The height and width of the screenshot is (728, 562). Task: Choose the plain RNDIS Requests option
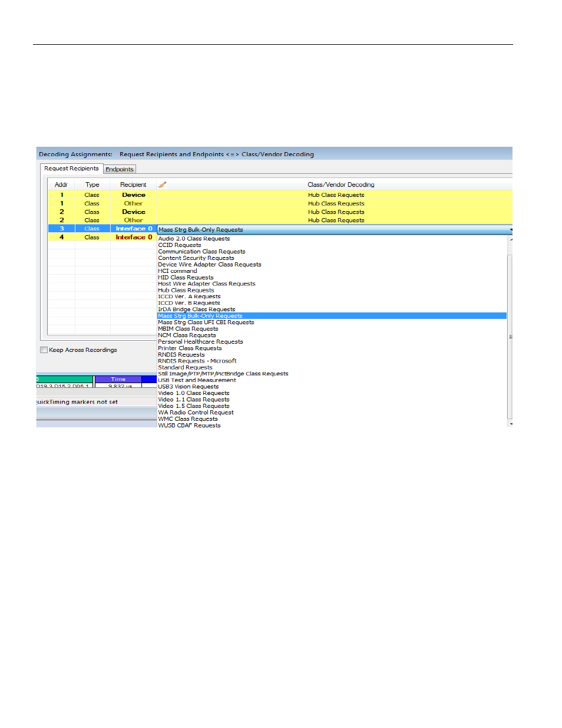click(181, 355)
